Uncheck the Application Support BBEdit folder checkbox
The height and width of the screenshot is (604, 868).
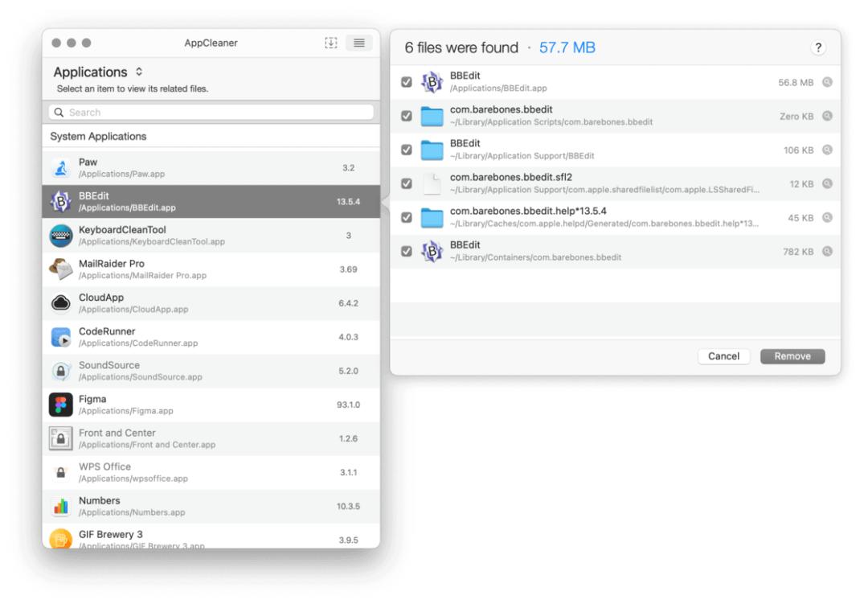point(407,150)
